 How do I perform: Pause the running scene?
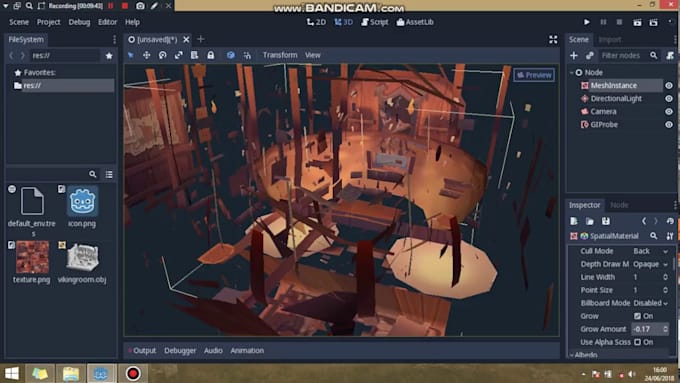(603, 22)
